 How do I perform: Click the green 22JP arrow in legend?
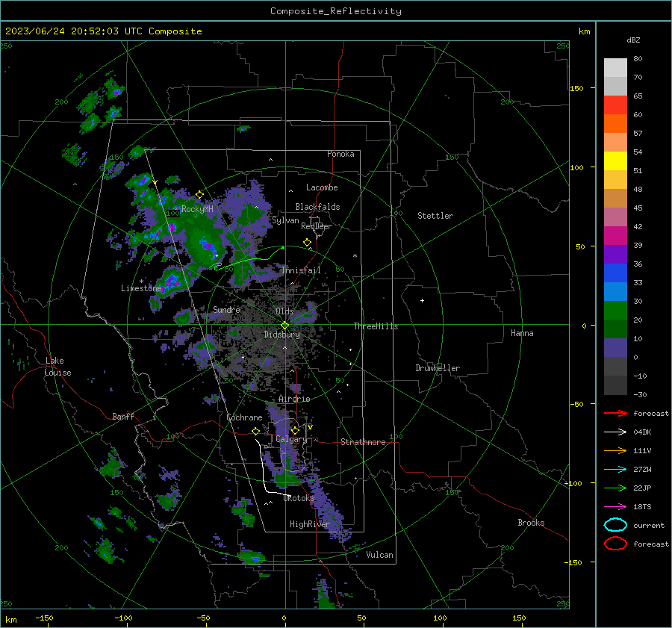[615, 488]
